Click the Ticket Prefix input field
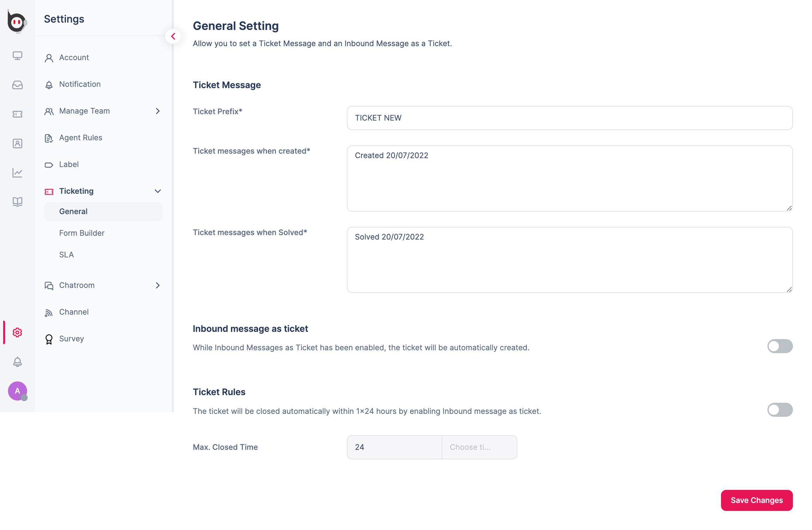This screenshot has height=530, width=812. 569,118
